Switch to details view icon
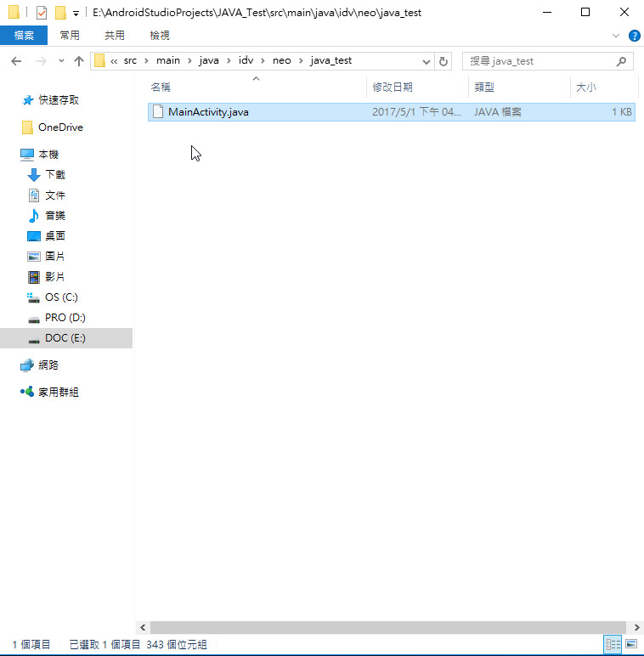 (613, 644)
